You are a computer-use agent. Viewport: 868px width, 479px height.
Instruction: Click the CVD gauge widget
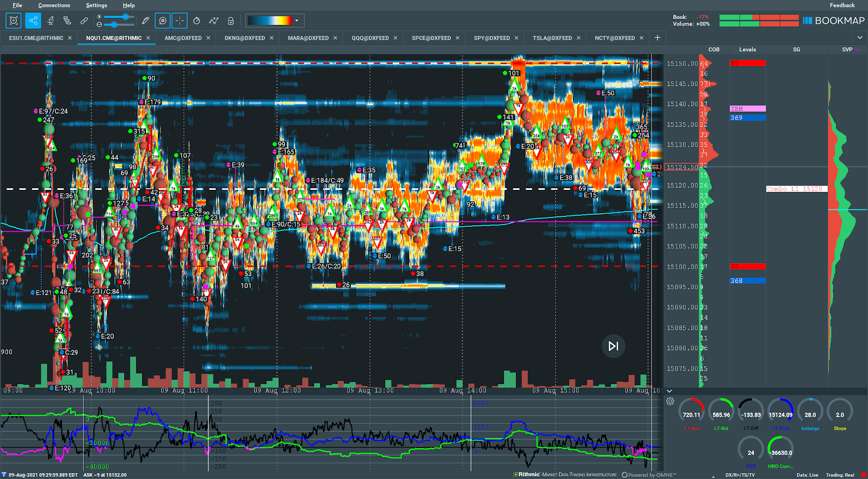pos(751,452)
